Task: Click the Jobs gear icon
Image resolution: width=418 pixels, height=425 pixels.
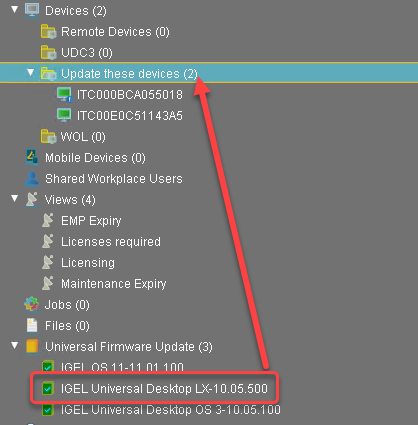Action: point(32,304)
